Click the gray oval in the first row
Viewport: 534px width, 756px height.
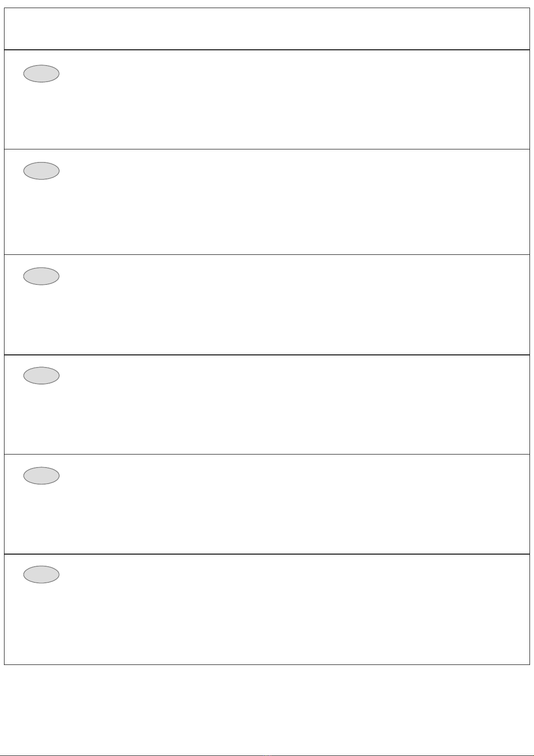point(41,74)
